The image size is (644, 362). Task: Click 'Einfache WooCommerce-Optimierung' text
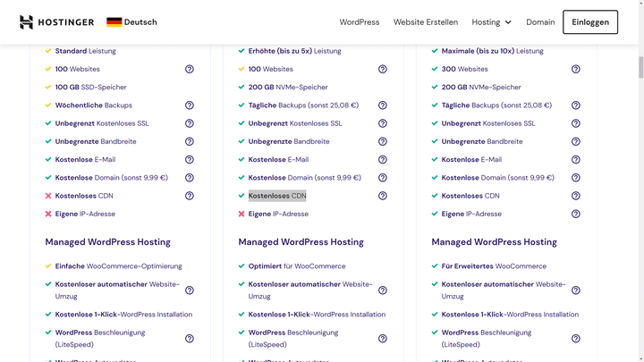[x=119, y=266]
